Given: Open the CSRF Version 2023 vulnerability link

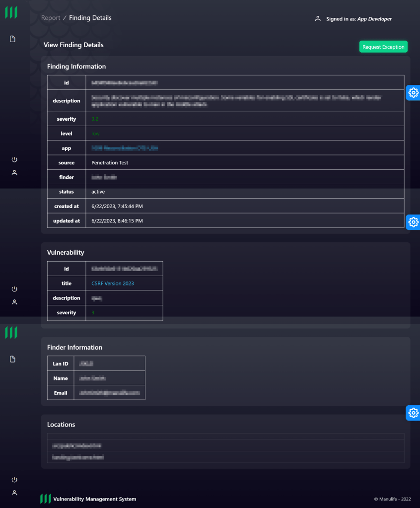Looking at the screenshot, I should pos(113,284).
